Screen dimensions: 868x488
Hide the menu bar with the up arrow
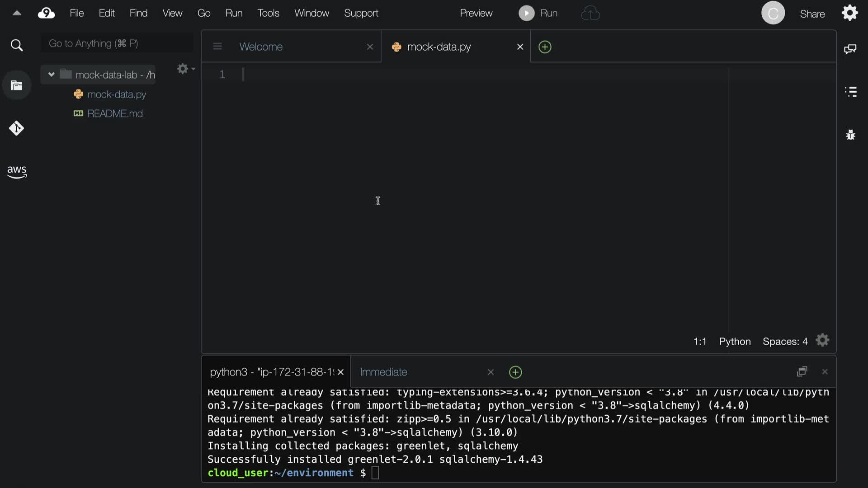(x=17, y=13)
